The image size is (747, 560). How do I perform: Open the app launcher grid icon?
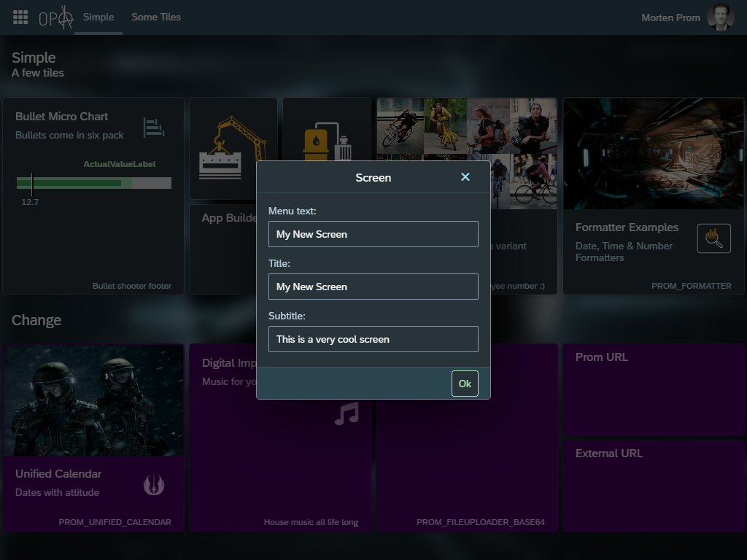(x=20, y=17)
